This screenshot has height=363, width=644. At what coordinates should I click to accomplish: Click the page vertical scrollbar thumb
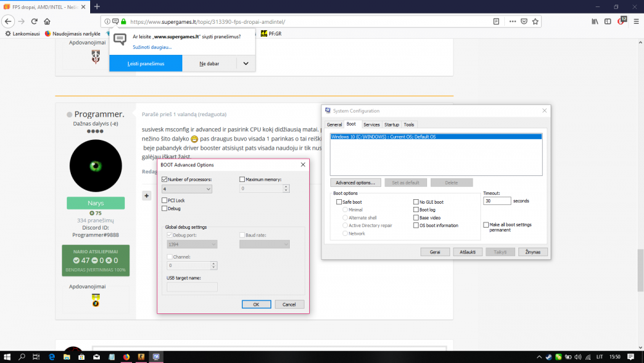pyautogui.click(x=640, y=270)
